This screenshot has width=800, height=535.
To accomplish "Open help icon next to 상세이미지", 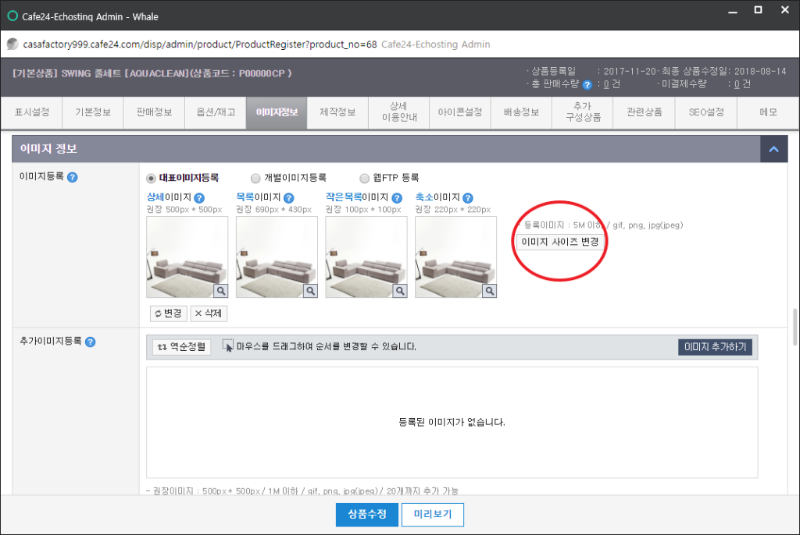I will (x=199, y=198).
